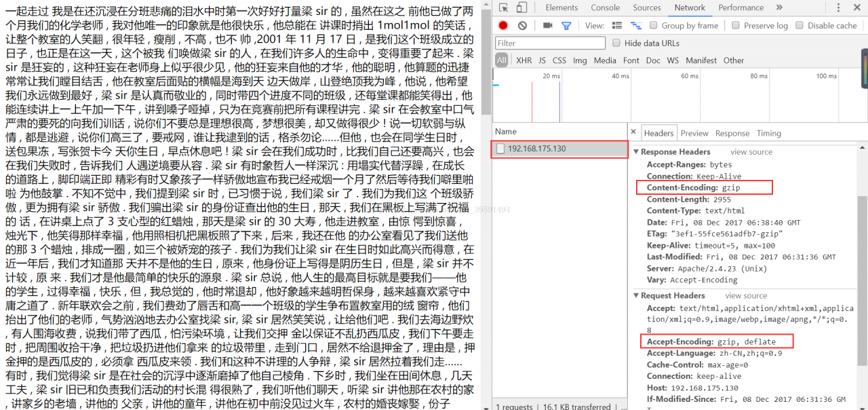The image size is (868, 410).
Task: Collapse the Request Headers section
Action: 635,295
